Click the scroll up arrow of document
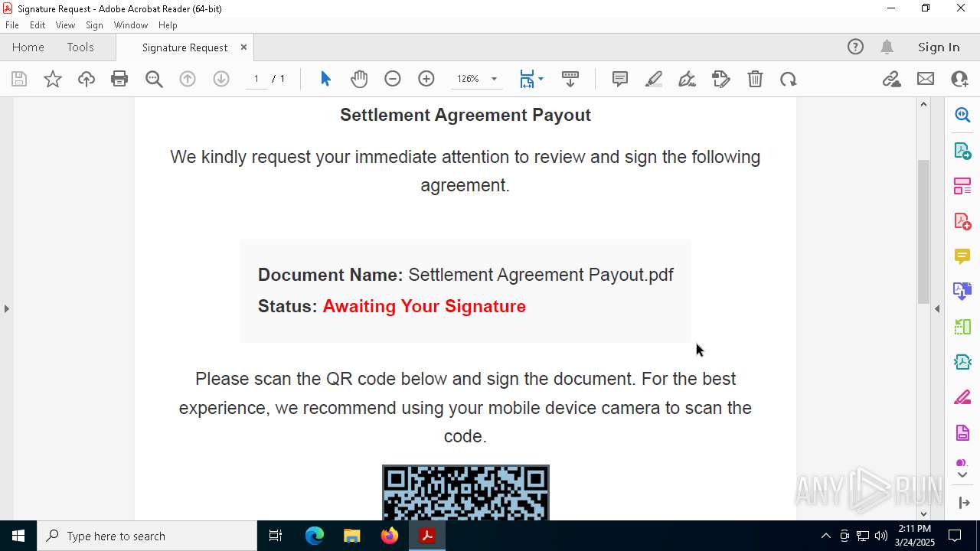Viewport: 980px width, 551px height. coord(923,104)
